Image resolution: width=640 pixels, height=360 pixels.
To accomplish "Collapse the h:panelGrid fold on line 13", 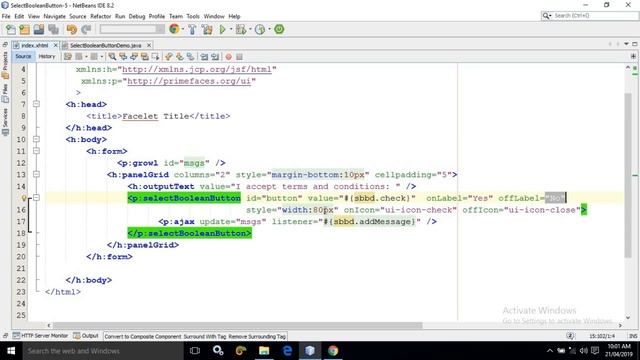I will (x=36, y=174).
